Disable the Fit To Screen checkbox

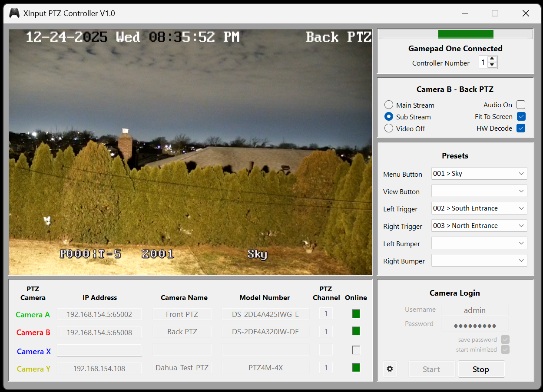click(521, 116)
